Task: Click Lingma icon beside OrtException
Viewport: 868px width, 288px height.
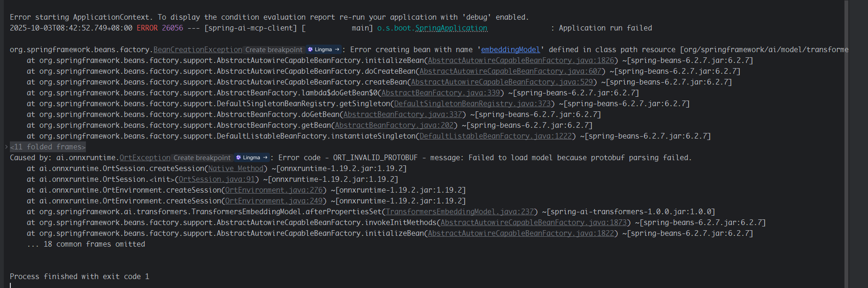Action: [252, 158]
